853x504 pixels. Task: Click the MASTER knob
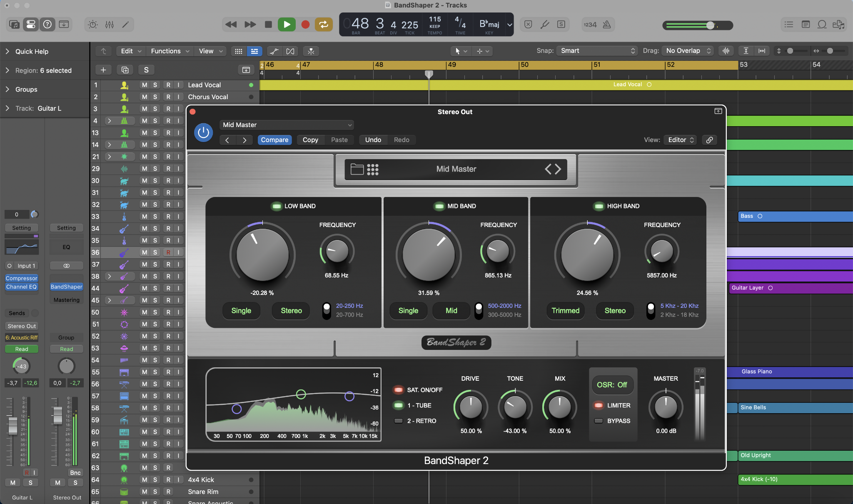[666, 407]
